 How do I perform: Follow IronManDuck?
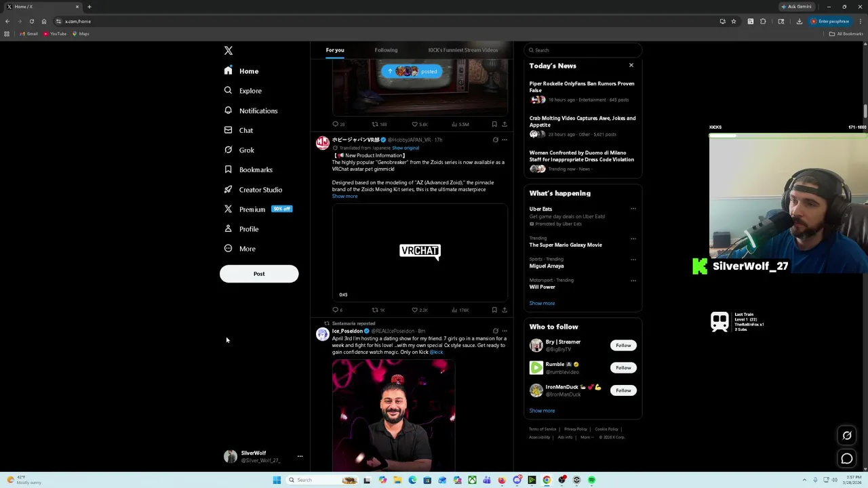623,390
